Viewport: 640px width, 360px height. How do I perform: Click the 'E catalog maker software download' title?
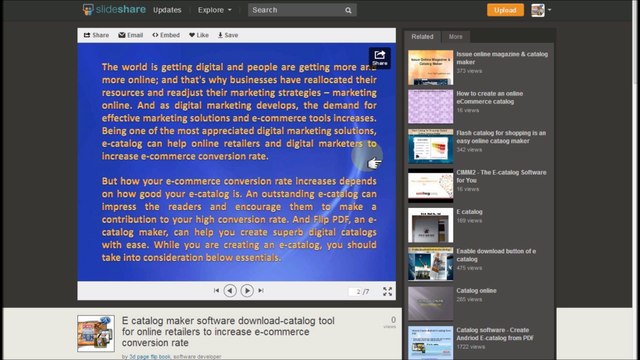click(x=228, y=332)
